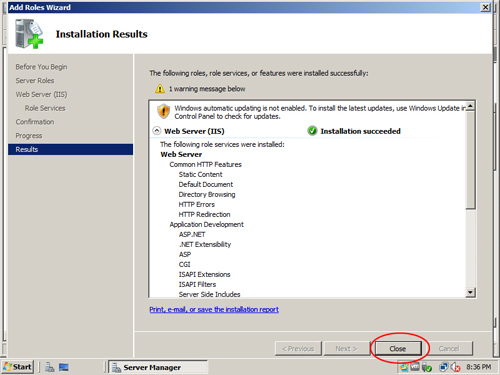Select Before You Begin step

coord(41,67)
